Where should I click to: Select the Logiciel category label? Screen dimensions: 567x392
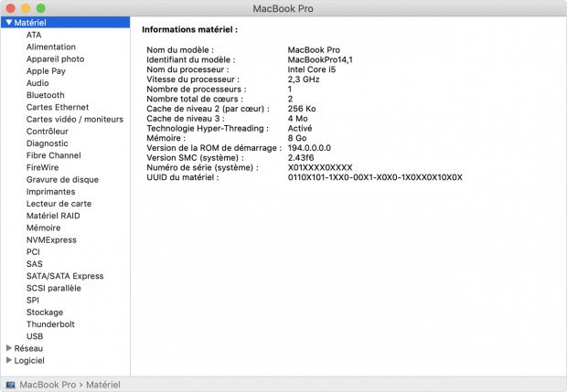[29, 361]
